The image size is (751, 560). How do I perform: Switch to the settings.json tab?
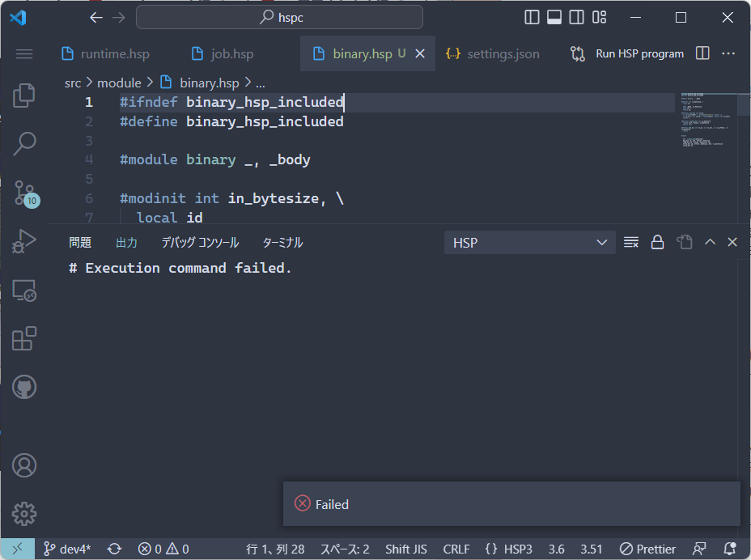[x=493, y=53]
